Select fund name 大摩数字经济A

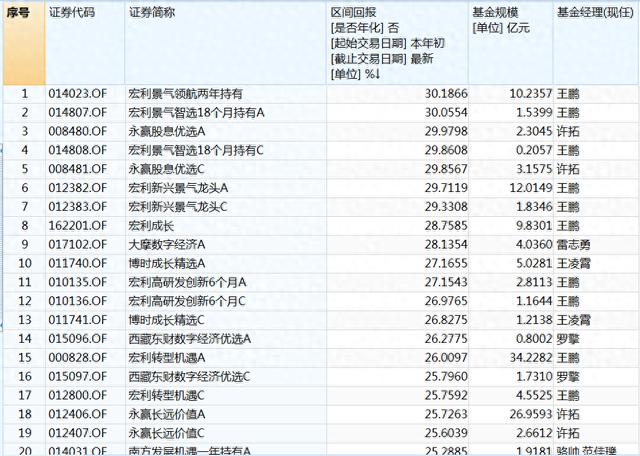pyautogui.click(x=167, y=245)
